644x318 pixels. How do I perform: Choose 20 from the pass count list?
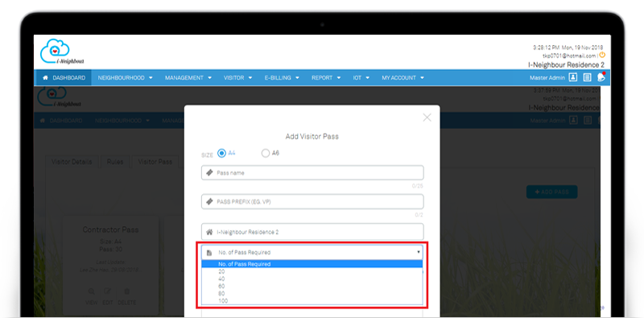[x=312, y=271]
